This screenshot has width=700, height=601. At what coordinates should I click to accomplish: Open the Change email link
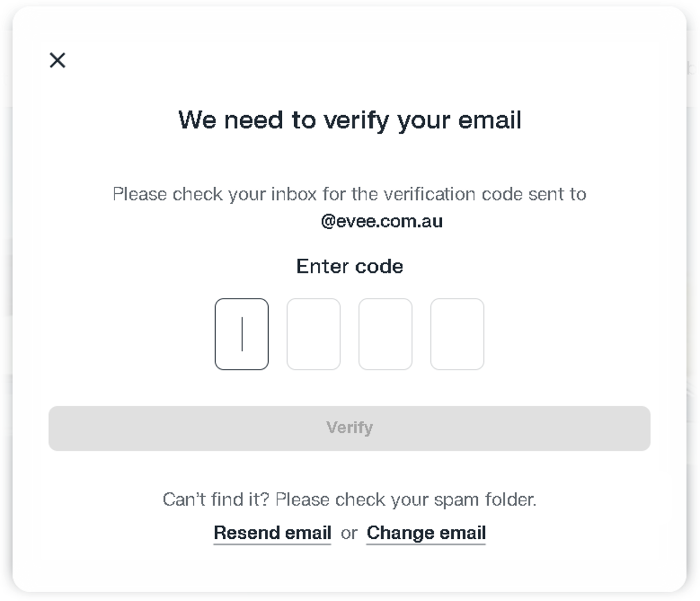(426, 532)
